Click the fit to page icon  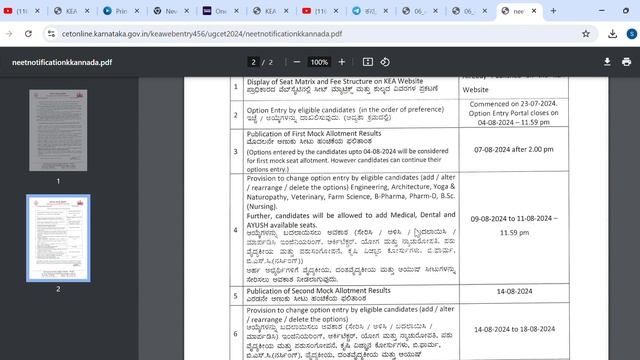[367, 62]
